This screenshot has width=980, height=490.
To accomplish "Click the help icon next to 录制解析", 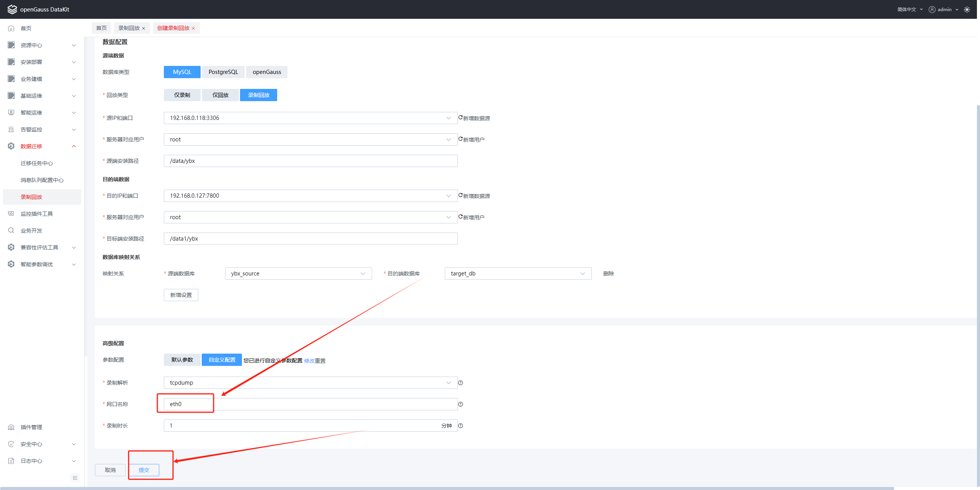I will click(x=461, y=383).
